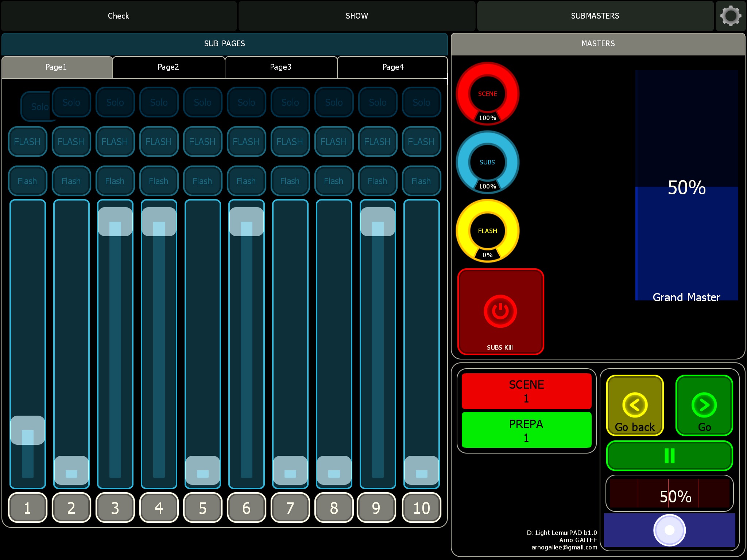Click the green PREPA 1 button
Viewport: 747px width, 560px height.
(526, 430)
